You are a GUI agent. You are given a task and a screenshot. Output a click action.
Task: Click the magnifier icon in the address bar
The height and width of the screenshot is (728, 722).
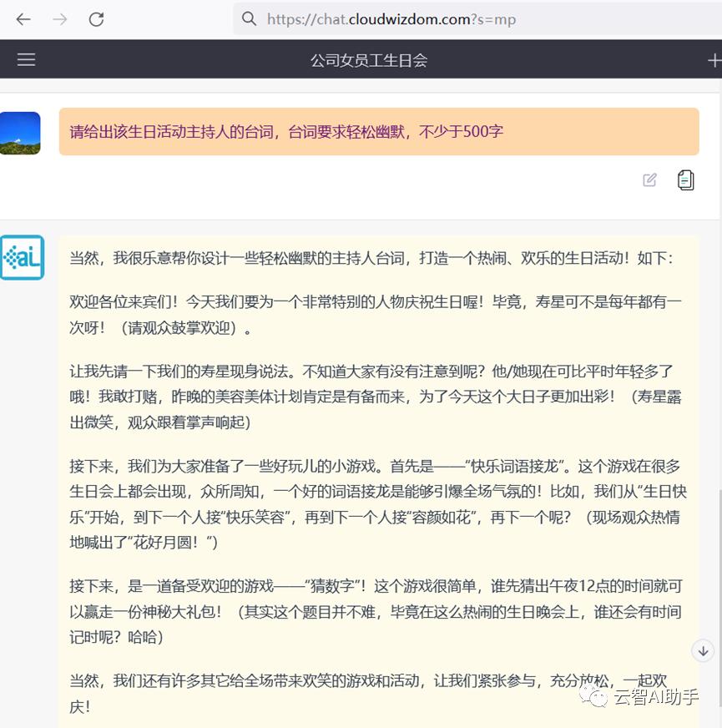click(248, 18)
